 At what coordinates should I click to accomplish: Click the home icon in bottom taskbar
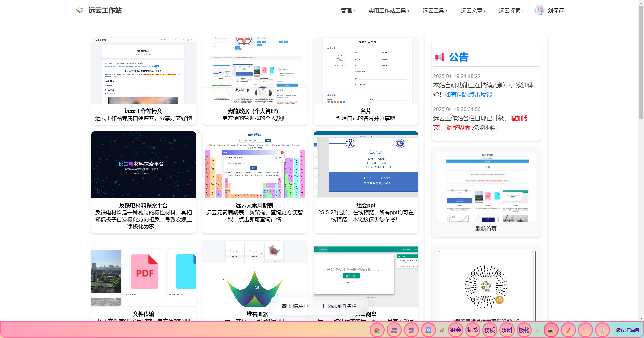click(377, 330)
